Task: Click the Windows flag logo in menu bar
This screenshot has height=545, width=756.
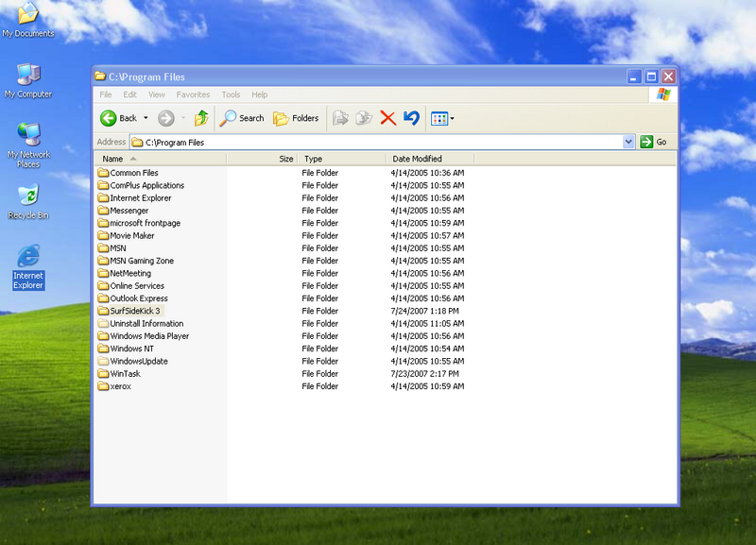Action: (663, 94)
